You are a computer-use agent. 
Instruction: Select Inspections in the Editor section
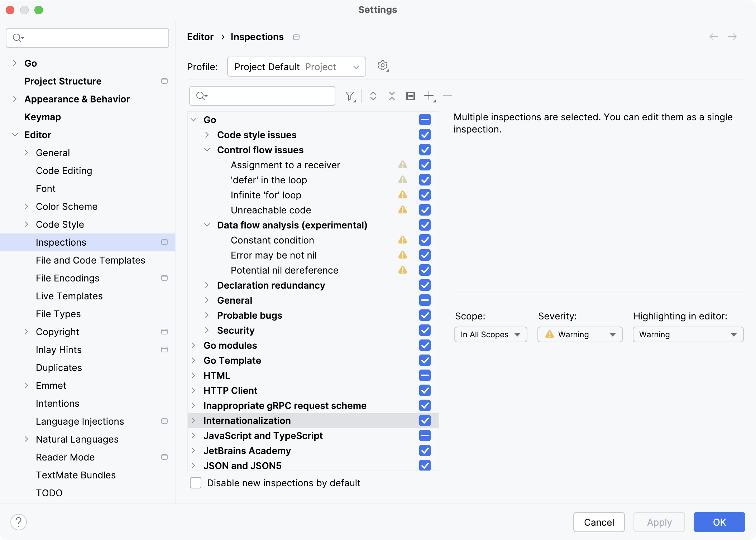pyautogui.click(x=61, y=242)
